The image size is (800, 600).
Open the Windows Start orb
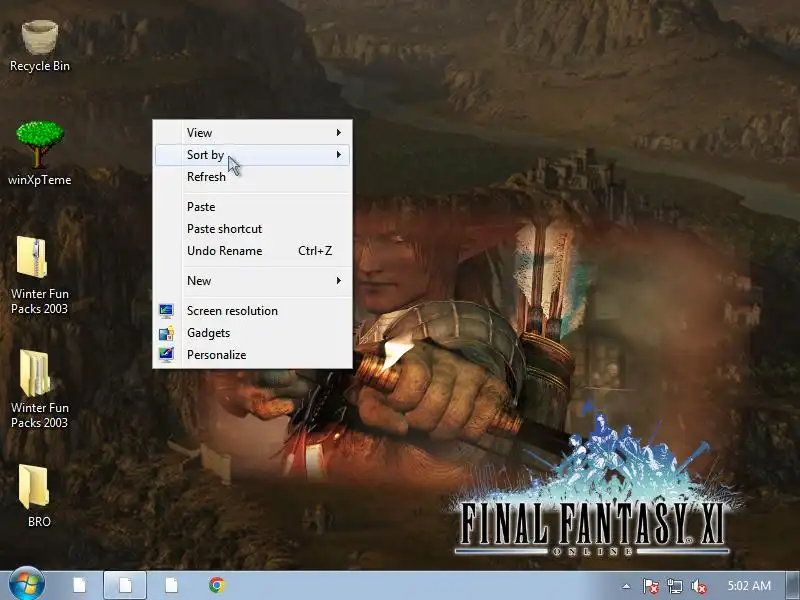27,585
